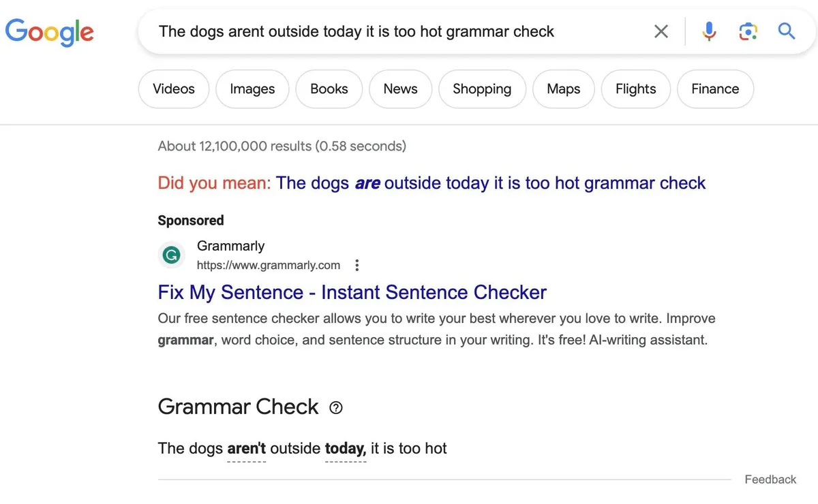Click the "Did you mean" suggested query
The image size is (818, 504).
point(490,183)
